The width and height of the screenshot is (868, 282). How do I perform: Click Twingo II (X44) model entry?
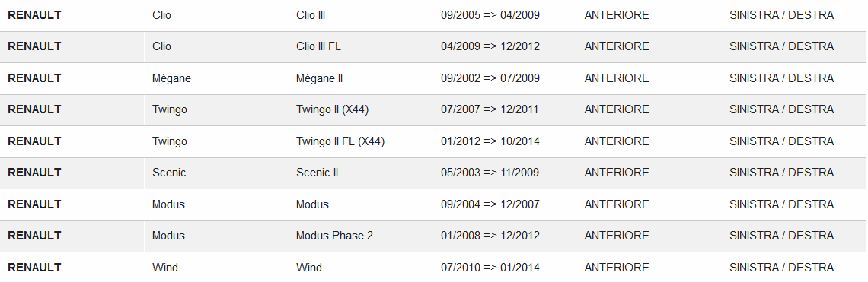click(332, 109)
